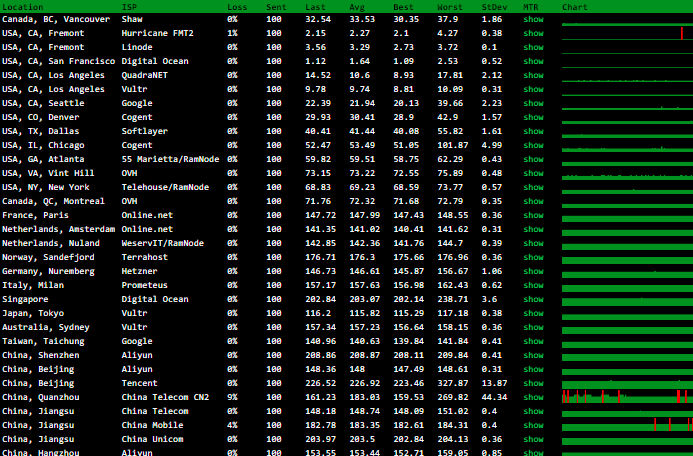Show MTR for Sandefjord Terrahost

tap(533, 257)
